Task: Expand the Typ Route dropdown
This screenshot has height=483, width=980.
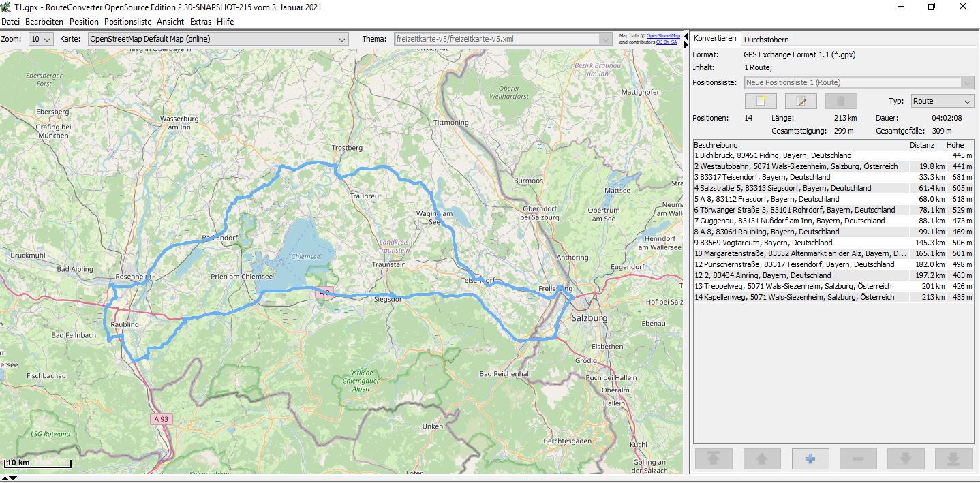Action: [942, 102]
